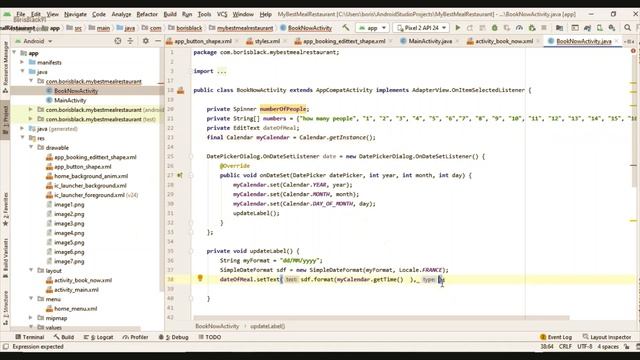
Task: Click the Debug app bug icon
Action: coord(494,28)
